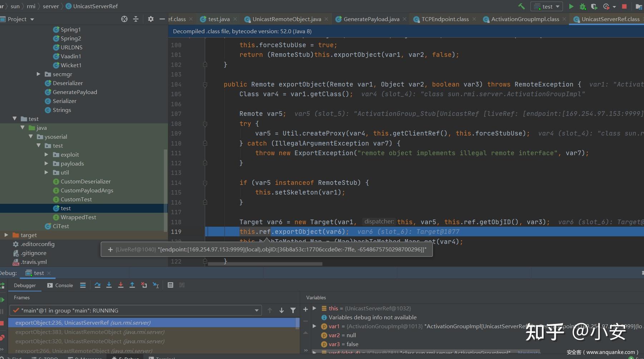644x359 pixels.
Task: Click the locate/scroll-from-source target icon
Action: tap(124, 19)
